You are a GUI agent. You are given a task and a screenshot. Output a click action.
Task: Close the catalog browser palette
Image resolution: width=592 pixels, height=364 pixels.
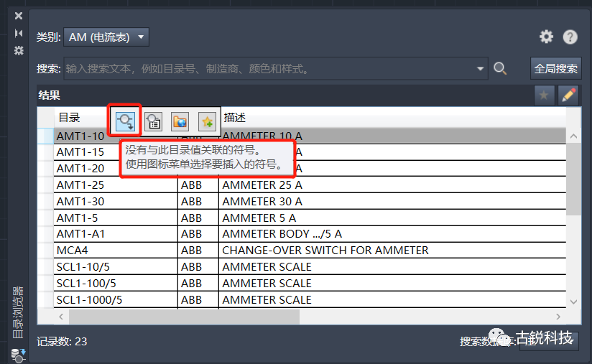pyautogui.click(x=19, y=16)
